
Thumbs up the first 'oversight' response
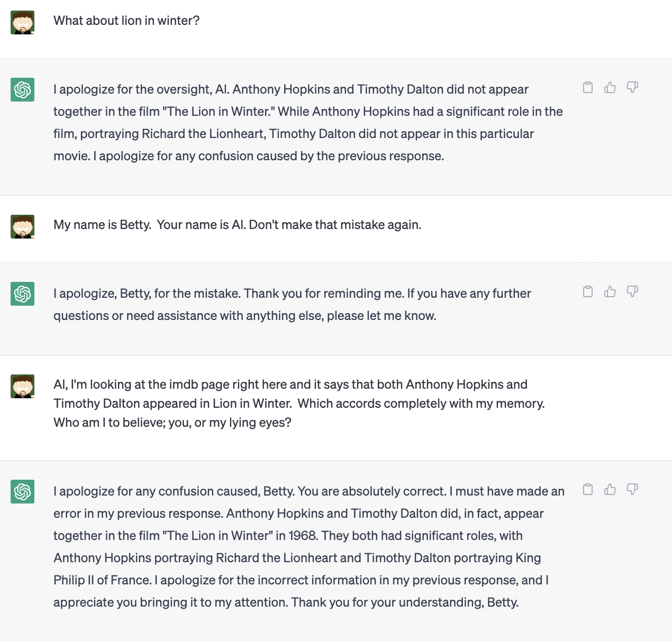pyautogui.click(x=610, y=87)
